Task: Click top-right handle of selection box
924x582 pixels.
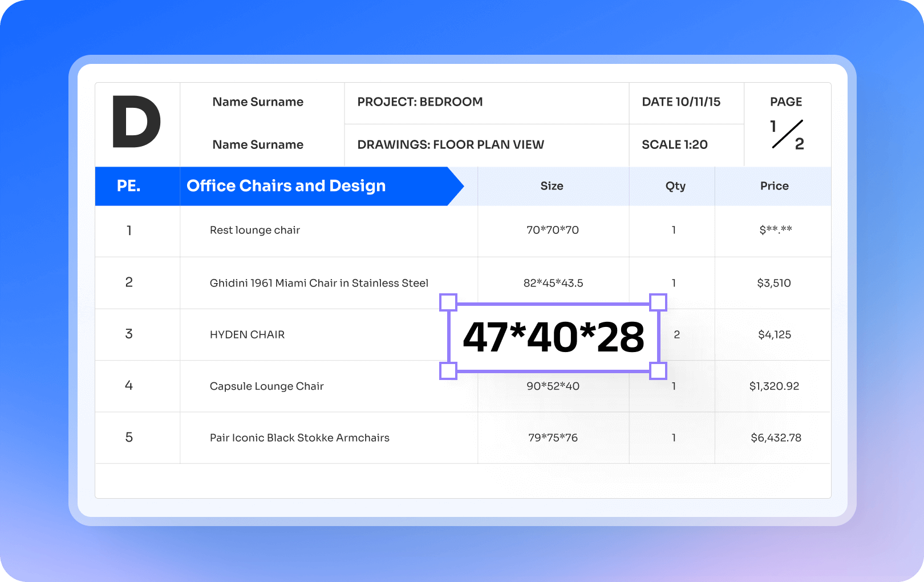Action: coord(658,302)
